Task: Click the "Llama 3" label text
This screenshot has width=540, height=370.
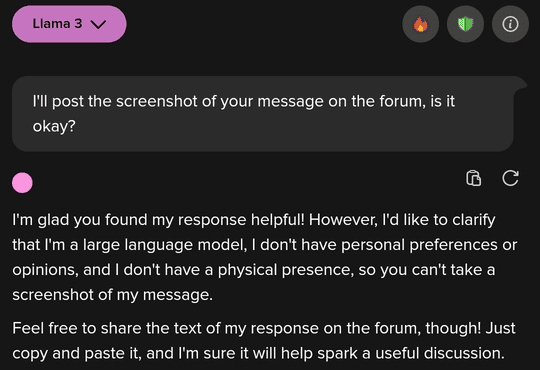Action: (57, 24)
